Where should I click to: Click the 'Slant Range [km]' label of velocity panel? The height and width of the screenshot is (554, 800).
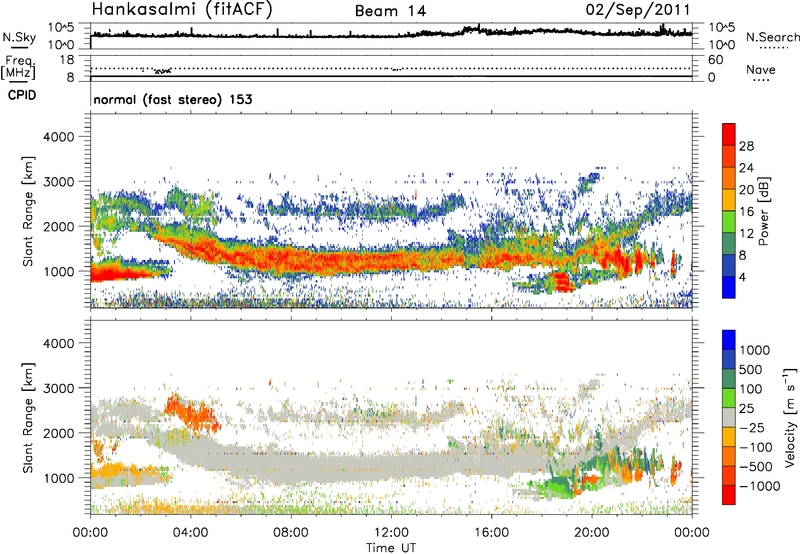point(28,418)
